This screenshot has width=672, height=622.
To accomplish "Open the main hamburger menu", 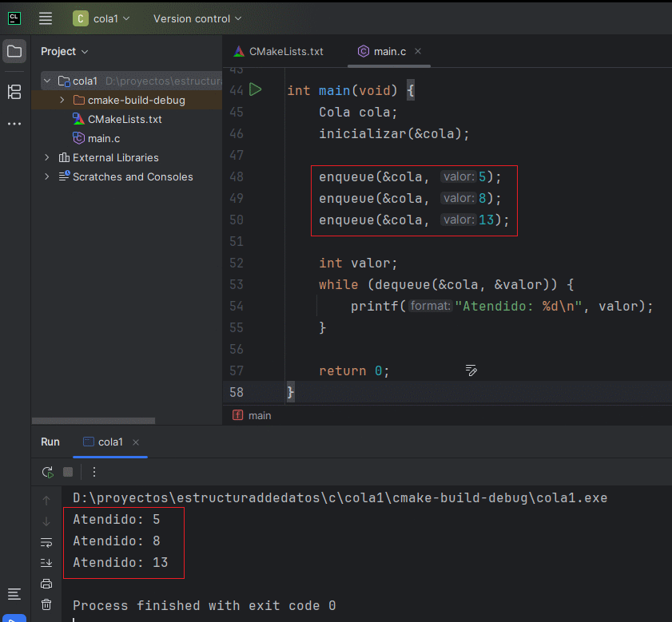I will 46,18.
